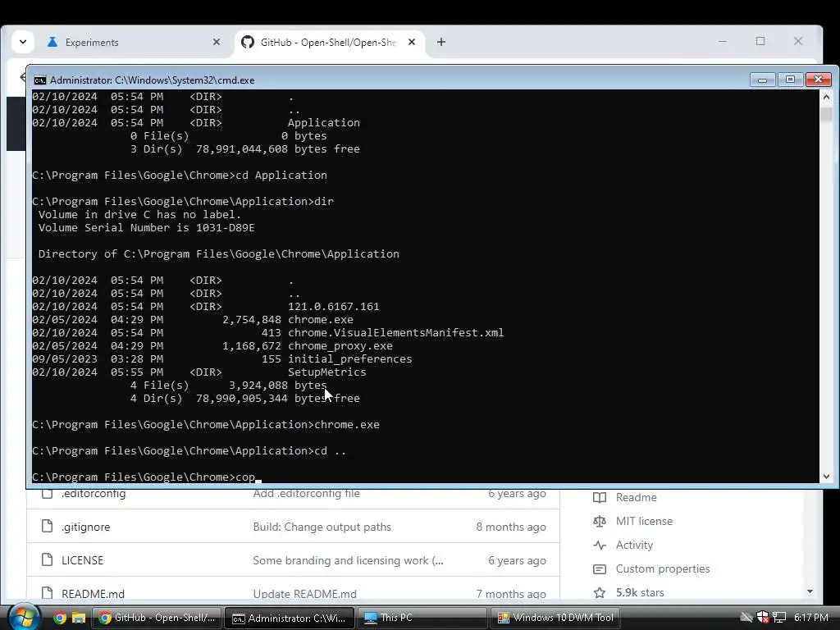Open the Windows Start orb
The width and height of the screenshot is (840, 630).
(x=24, y=617)
